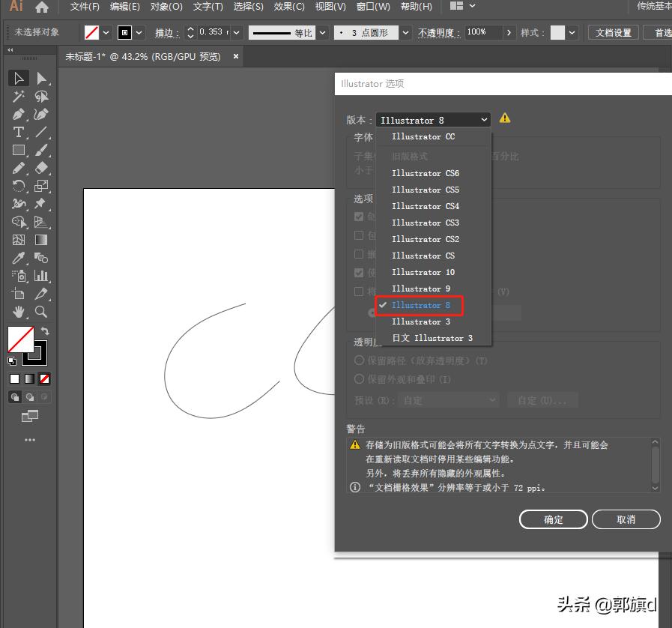Select the Selection tool arrow
Screen dimensions: 672x628
pos(19,79)
